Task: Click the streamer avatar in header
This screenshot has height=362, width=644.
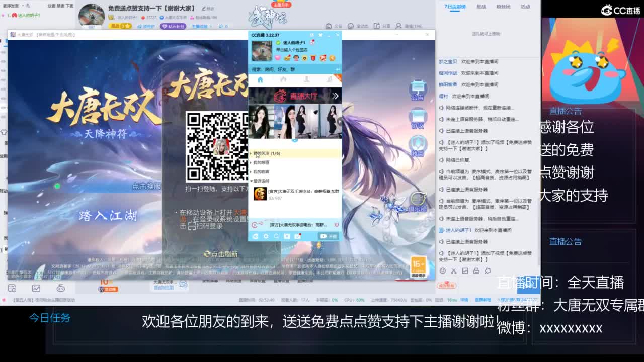Action: (92, 15)
